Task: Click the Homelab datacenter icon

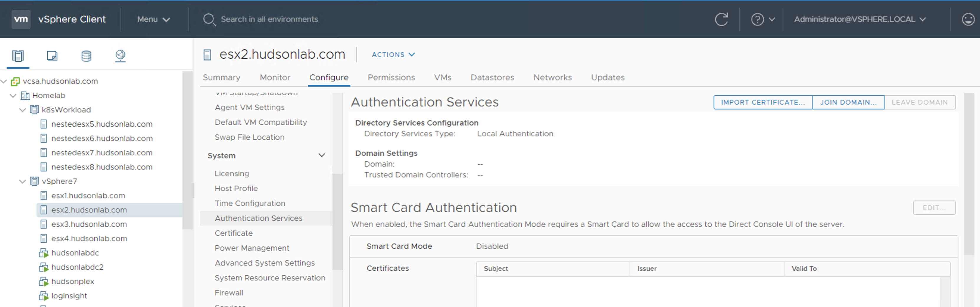Action: [25, 95]
